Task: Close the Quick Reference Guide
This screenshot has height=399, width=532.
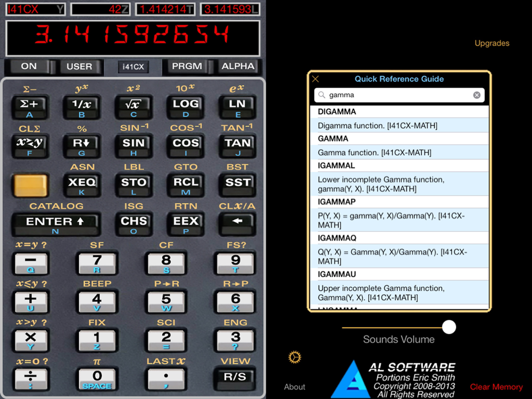Action: click(x=315, y=79)
